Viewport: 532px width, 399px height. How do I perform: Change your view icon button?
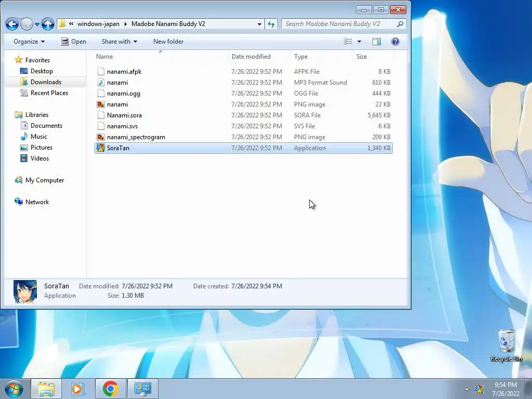tap(348, 42)
